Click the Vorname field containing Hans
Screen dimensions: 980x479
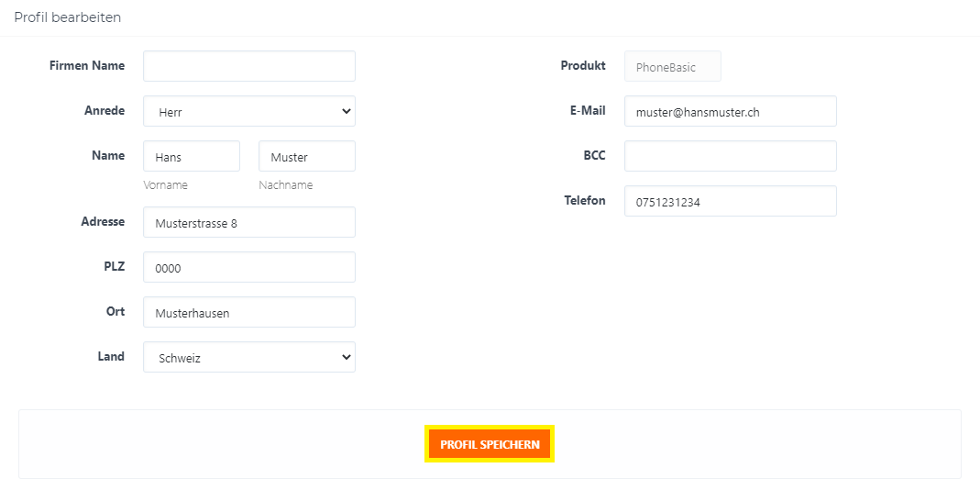tap(192, 156)
